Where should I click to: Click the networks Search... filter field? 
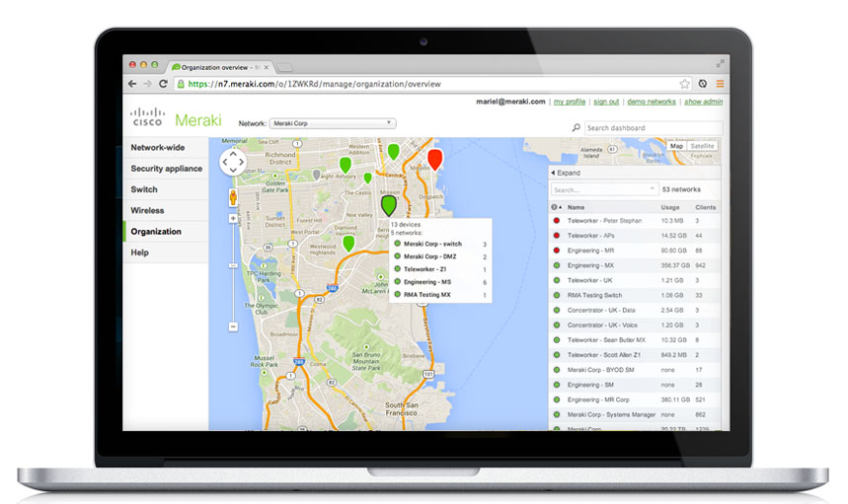point(604,189)
